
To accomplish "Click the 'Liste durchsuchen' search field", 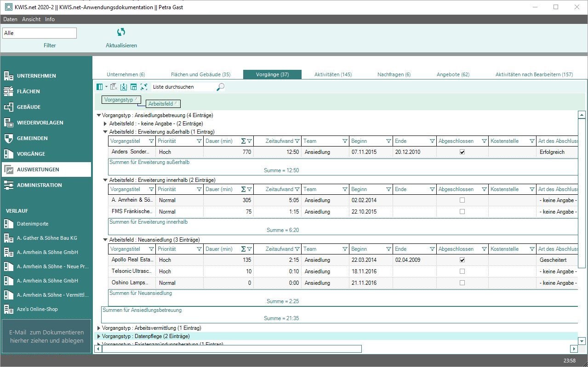I will pyautogui.click(x=183, y=87).
